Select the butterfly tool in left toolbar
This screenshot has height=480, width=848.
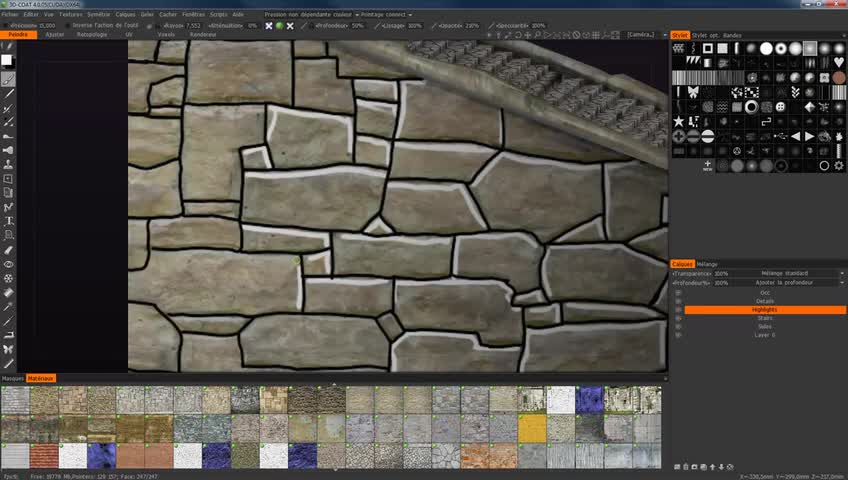[8, 350]
